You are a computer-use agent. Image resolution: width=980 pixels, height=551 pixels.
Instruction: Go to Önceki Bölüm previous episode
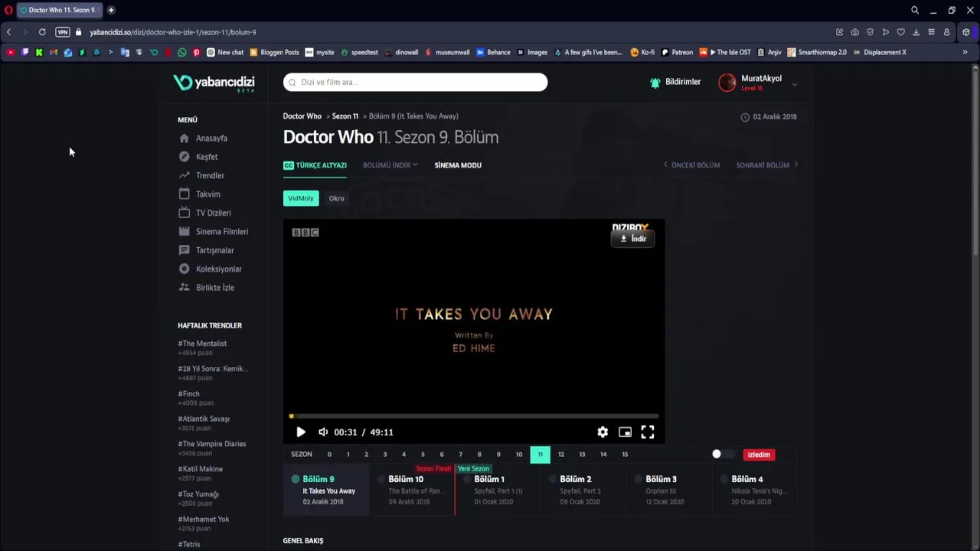coord(691,165)
